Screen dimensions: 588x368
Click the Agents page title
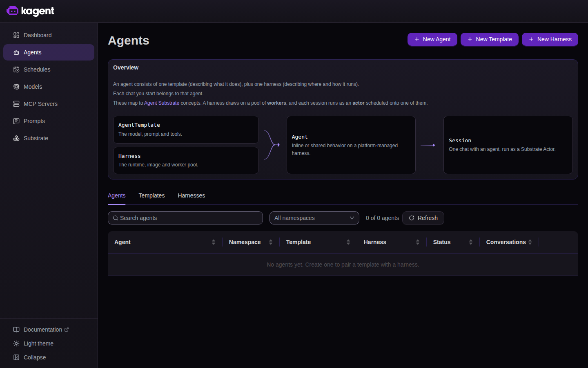[129, 40]
